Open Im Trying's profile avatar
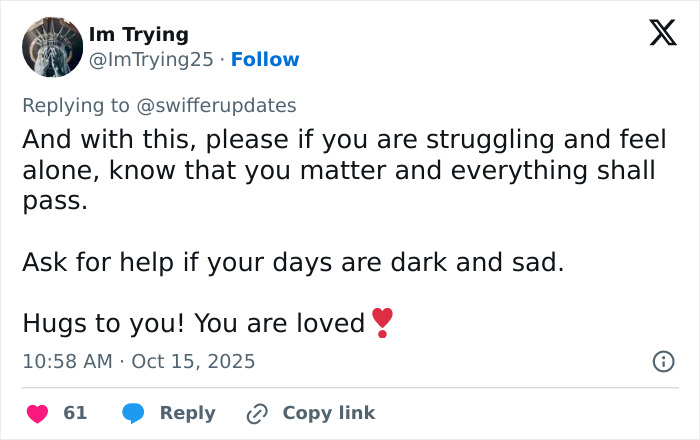Image resolution: width=700 pixels, height=440 pixels. 52,47
